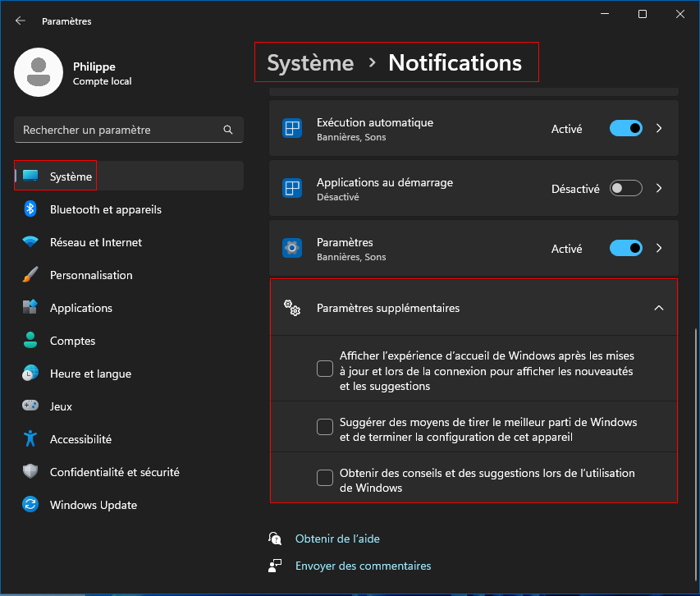Viewport: 700px width, 596px height.
Task: Click the feedback person icon
Action: point(275,566)
